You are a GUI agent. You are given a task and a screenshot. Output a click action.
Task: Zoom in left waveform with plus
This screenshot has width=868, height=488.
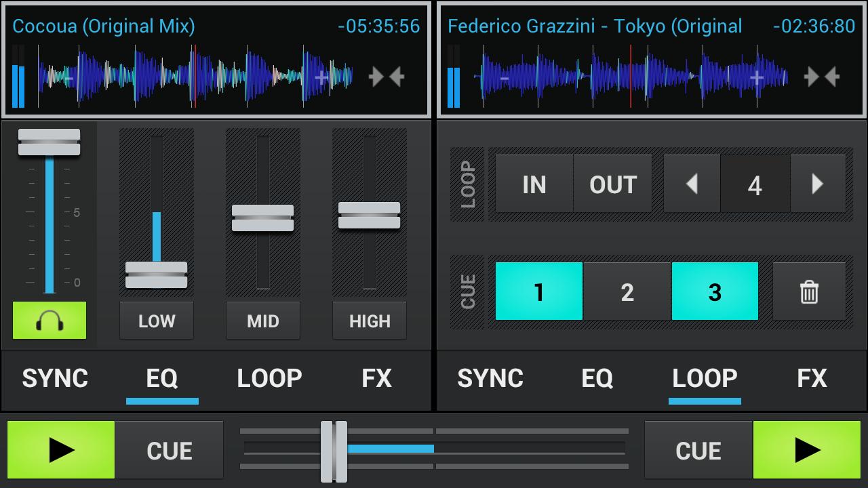(x=321, y=78)
